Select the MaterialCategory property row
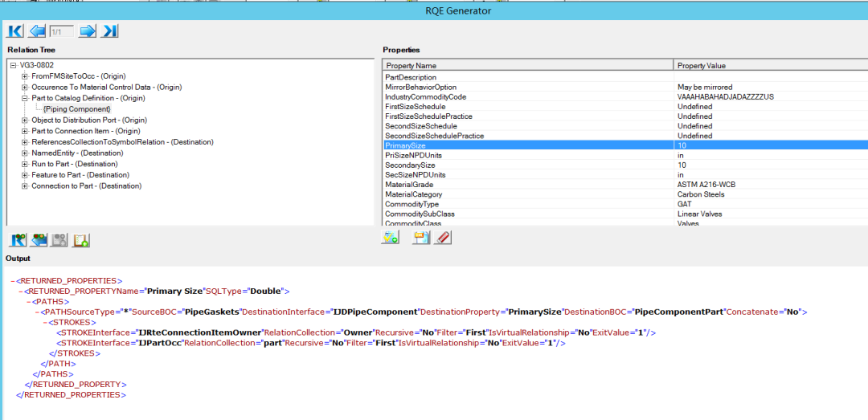Screen dimensions: 868x420 (625, 194)
